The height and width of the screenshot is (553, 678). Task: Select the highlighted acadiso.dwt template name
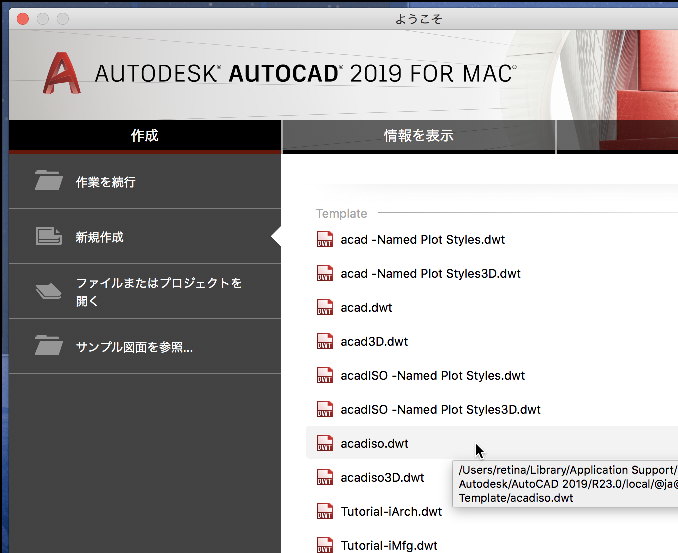point(374,444)
